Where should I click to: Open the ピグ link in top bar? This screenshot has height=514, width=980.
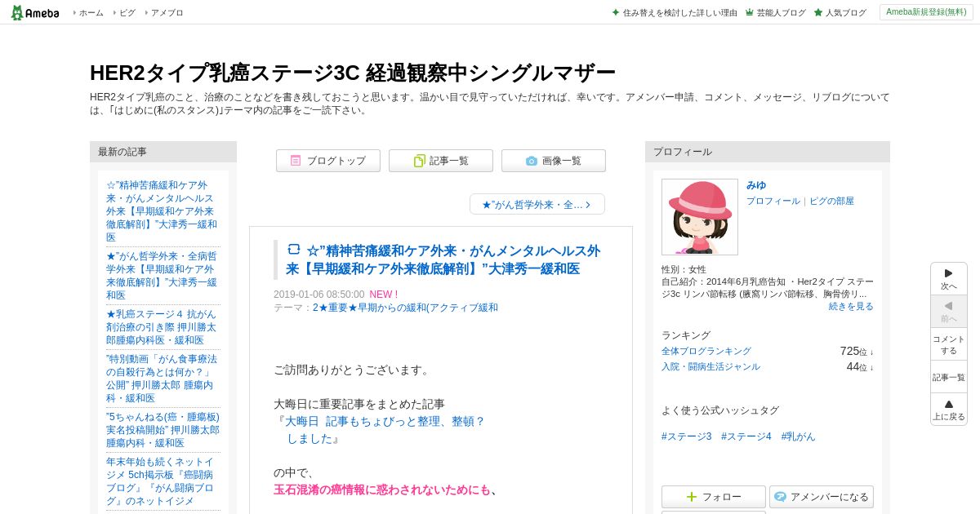127,12
